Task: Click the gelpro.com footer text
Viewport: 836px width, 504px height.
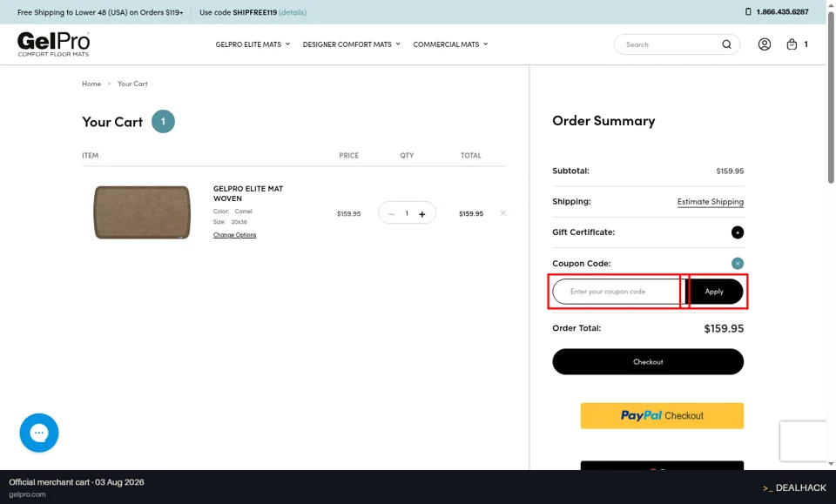Action: (27, 494)
